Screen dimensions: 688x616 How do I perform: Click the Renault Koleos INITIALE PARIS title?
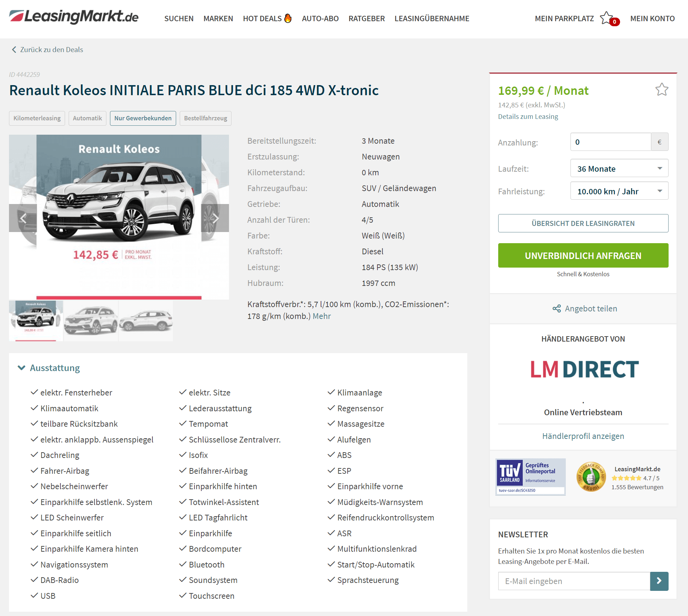[194, 90]
